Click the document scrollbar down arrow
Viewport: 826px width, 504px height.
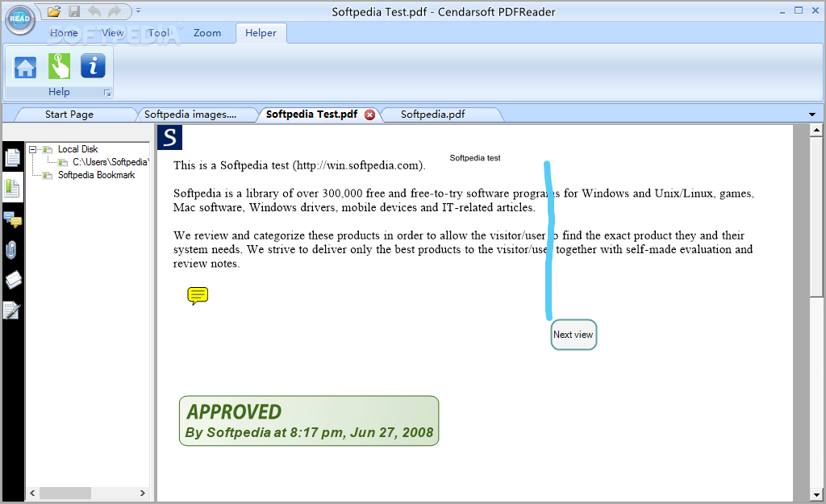[x=816, y=494]
